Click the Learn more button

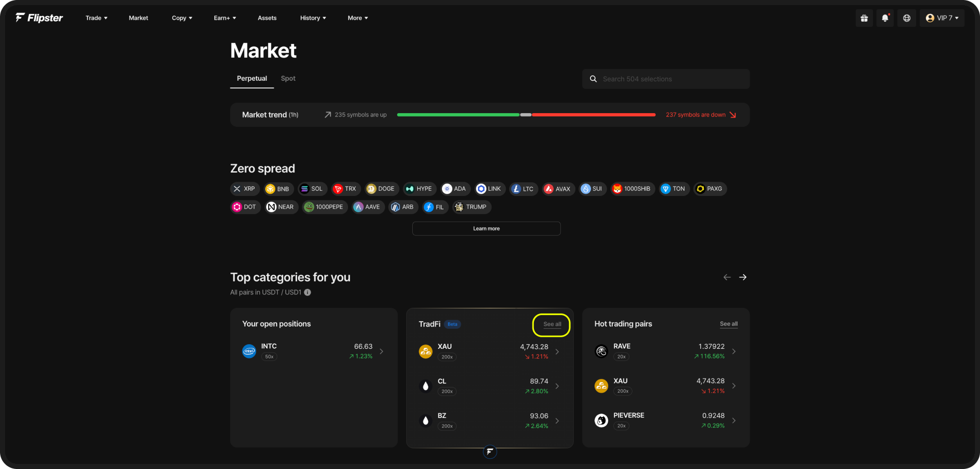(486, 229)
